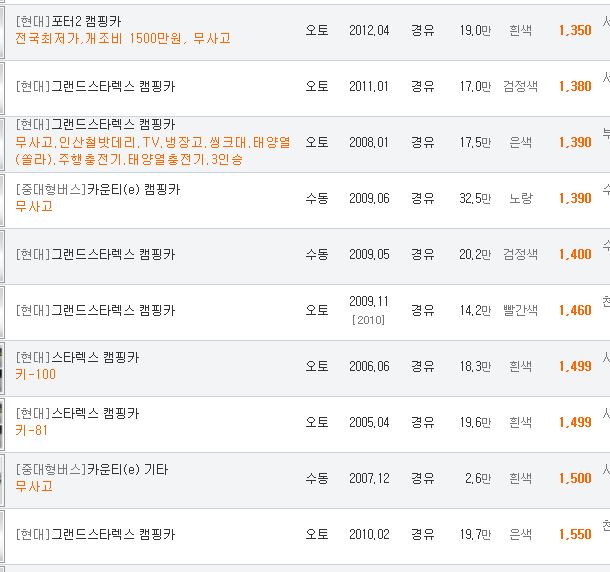Select the price 1,400

point(575,254)
